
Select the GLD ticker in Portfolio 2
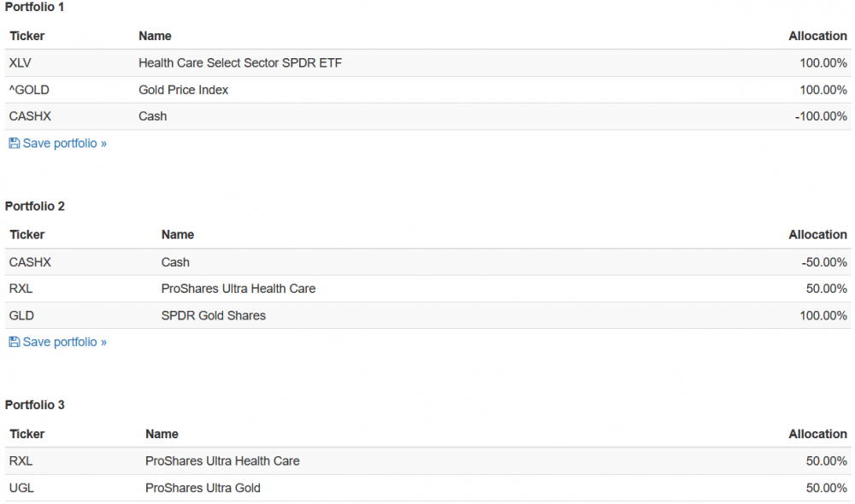[21, 315]
